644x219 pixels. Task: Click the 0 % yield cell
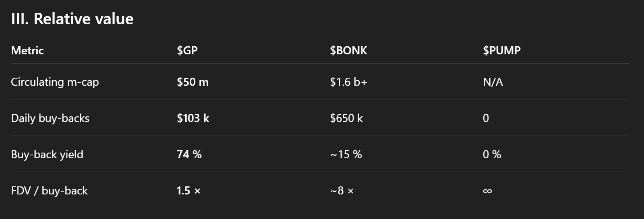coord(492,154)
